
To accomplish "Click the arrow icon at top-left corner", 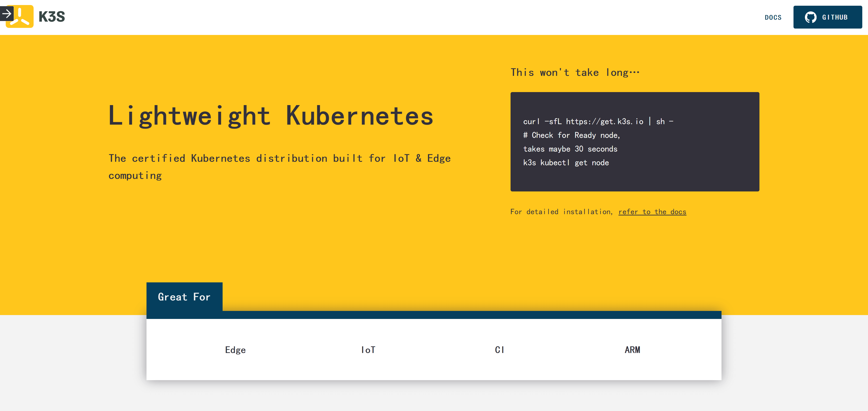I will (6, 14).
